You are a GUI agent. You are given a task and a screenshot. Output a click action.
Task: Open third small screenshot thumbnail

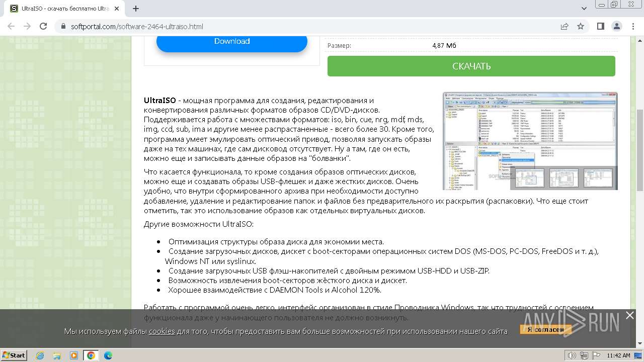pos(598,178)
